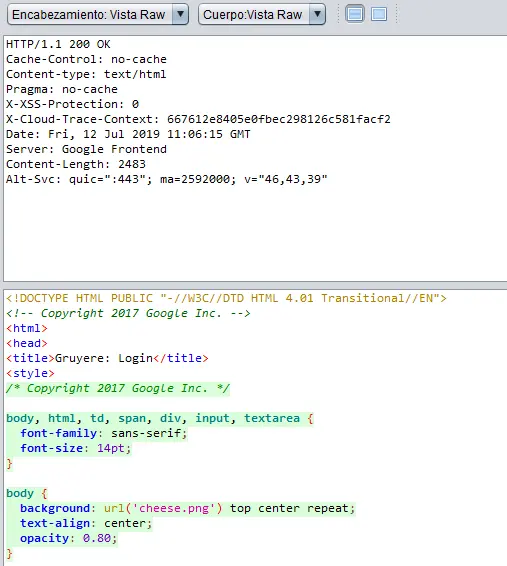Place cursor on HTTP/1.1 200 OK line
This screenshot has height=566, width=507.
[58, 44]
